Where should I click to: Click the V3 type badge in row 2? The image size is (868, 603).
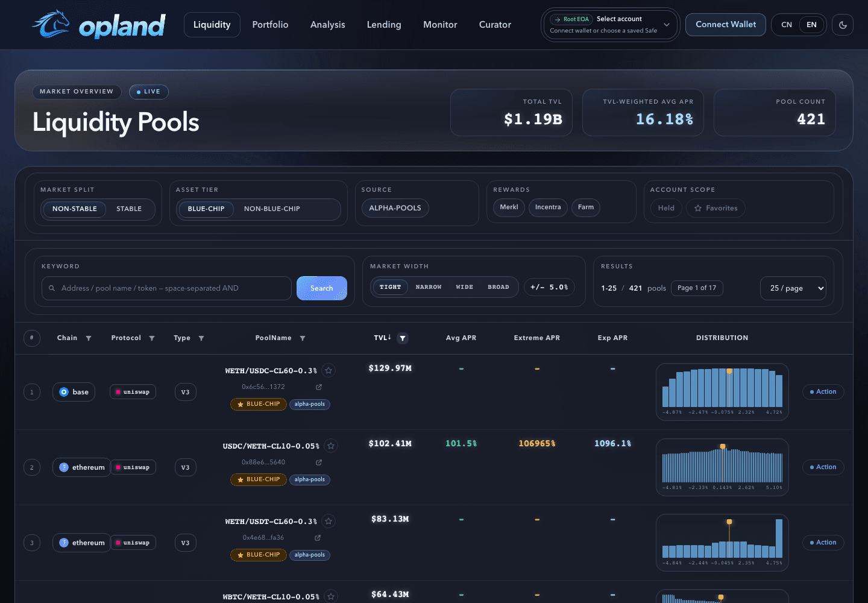click(x=185, y=467)
